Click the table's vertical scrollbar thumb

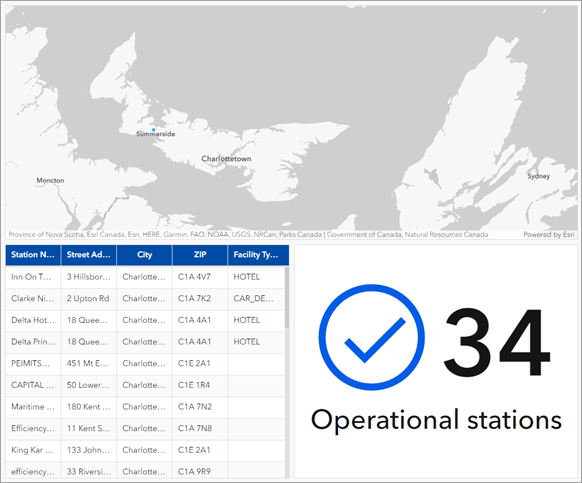tap(287, 297)
